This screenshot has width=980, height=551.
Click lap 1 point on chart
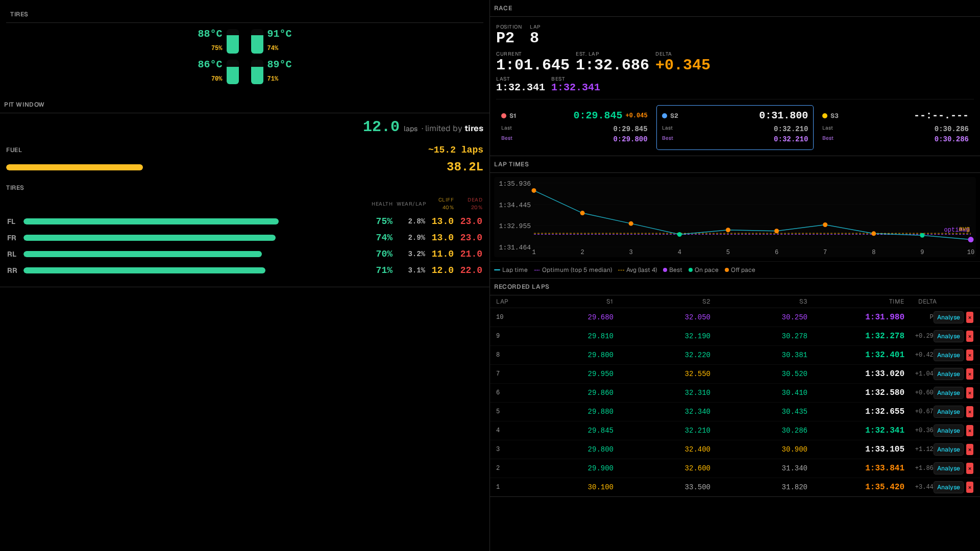pyautogui.click(x=534, y=191)
